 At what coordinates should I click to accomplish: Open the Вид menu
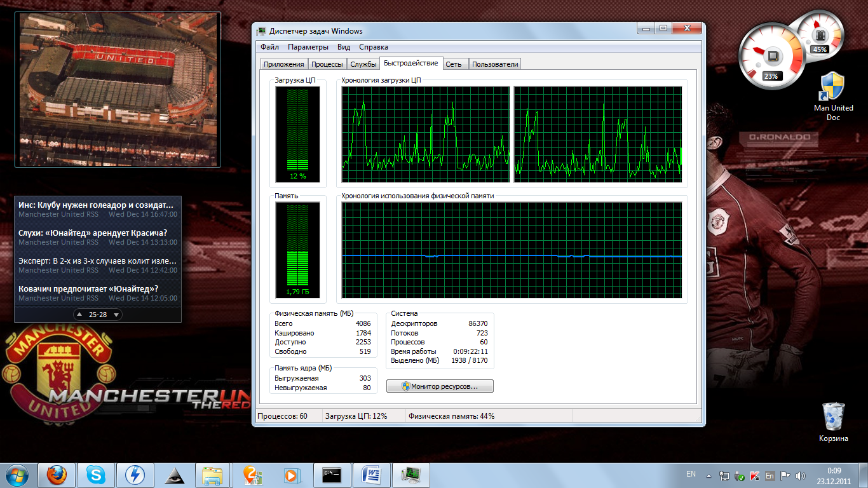coord(344,47)
